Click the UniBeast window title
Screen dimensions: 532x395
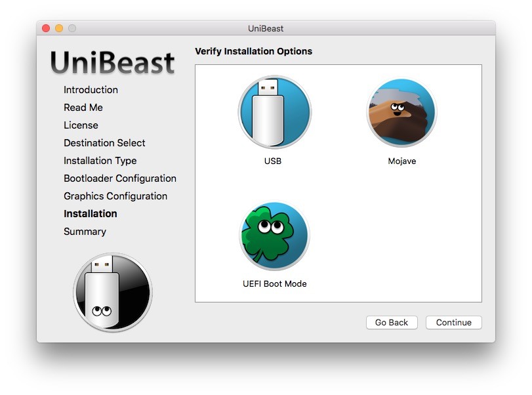266,28
